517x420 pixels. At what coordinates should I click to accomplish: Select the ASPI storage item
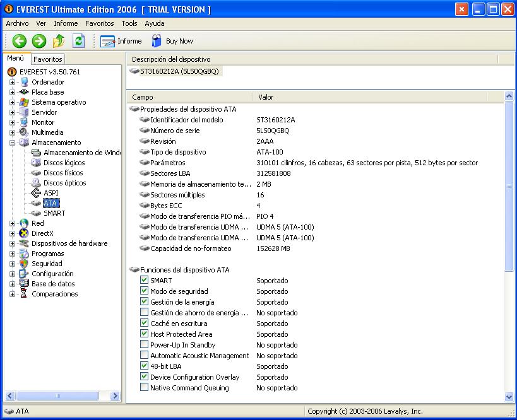pyautogui.click(x=51, y=193)
